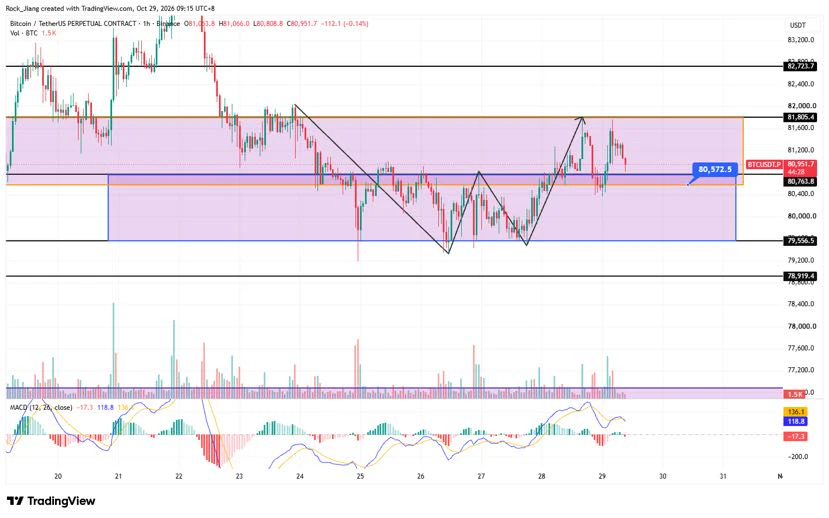Click the blue 118.8 MACD axis label
Image resolution: width=829 pixels, height=518 pixels.
click(x=796, y=422)
